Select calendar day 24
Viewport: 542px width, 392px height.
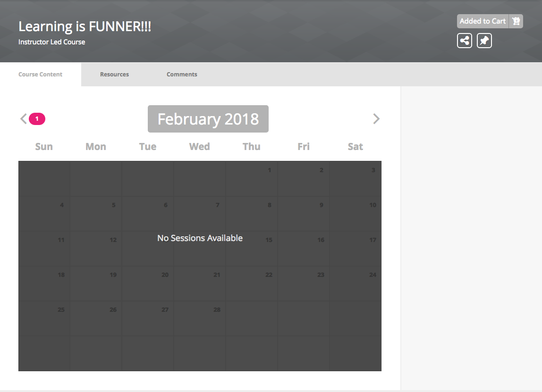[356, 283]
